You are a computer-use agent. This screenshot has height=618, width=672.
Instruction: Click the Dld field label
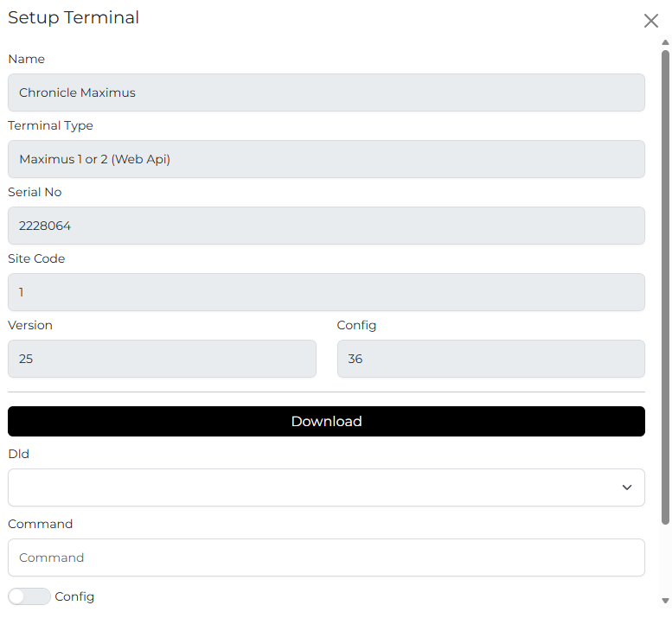coord(18,454)
